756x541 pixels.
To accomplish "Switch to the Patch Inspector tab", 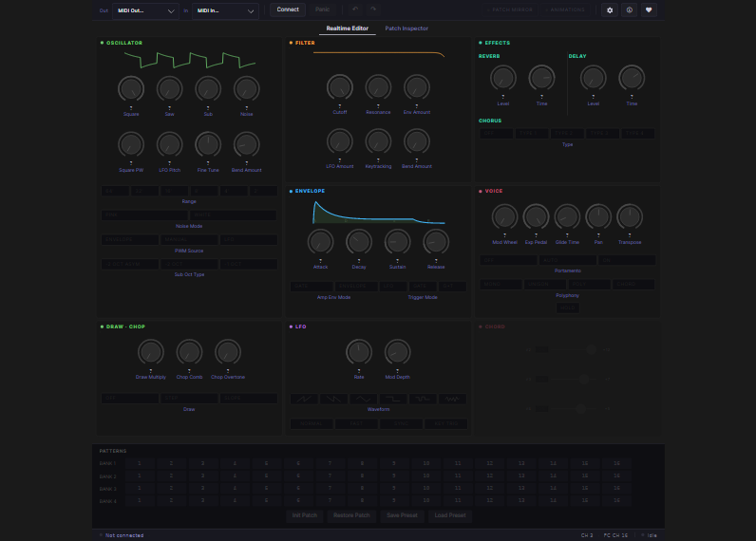I will [x=406, y=28].
